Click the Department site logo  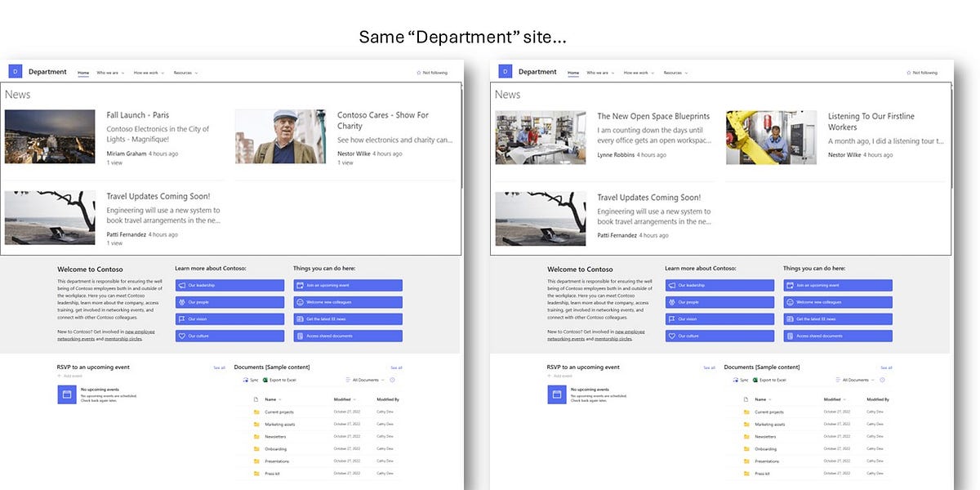[x=14, y=72]
